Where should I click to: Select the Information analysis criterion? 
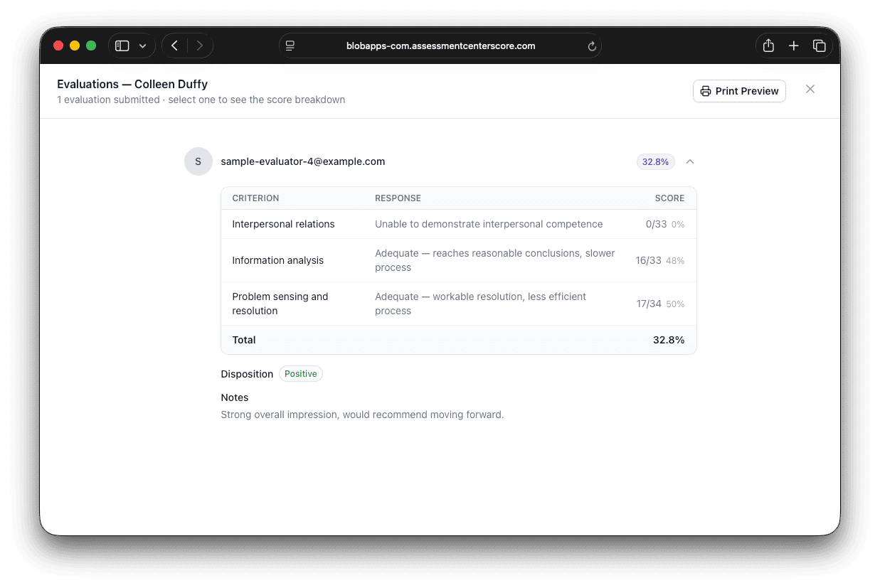pos(277,260)
